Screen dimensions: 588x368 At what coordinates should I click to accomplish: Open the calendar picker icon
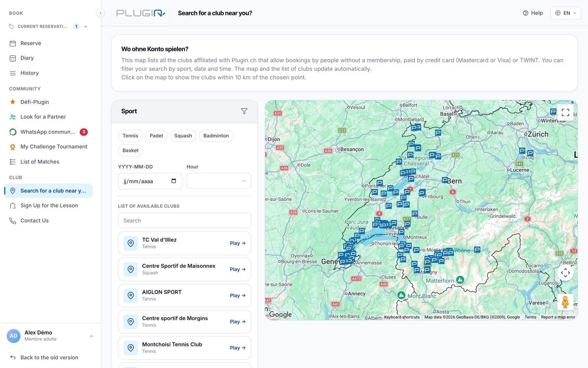pyautogui.click(x=174, y=181)
